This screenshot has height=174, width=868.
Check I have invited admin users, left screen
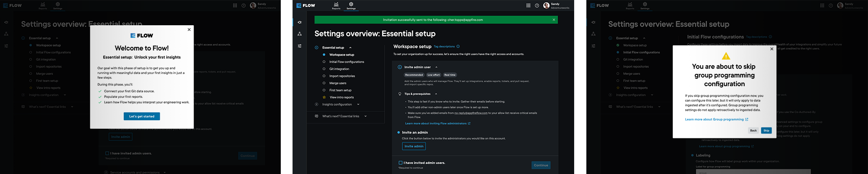(107, 153)
